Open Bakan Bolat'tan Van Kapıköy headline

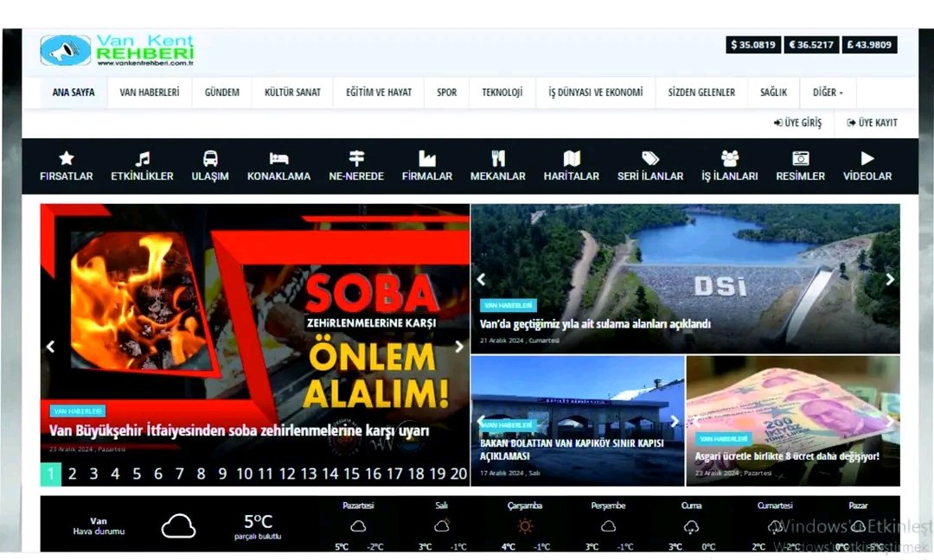[x=572, y=449]
